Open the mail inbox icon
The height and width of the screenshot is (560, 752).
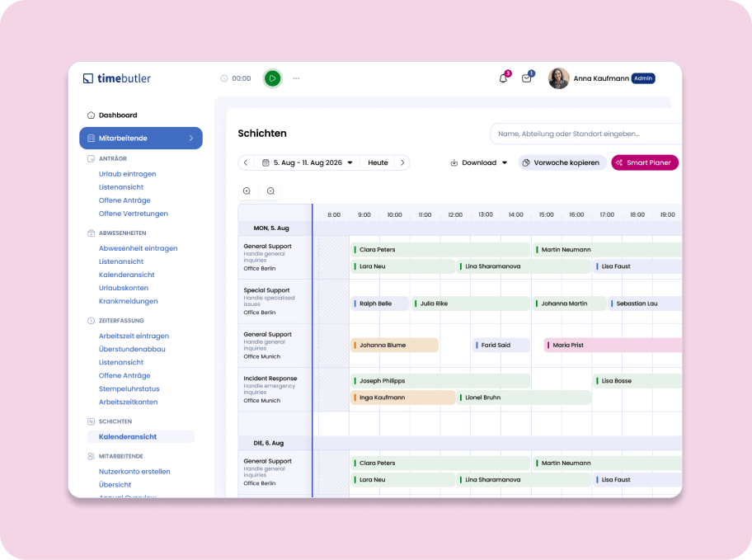click(527, 78)
